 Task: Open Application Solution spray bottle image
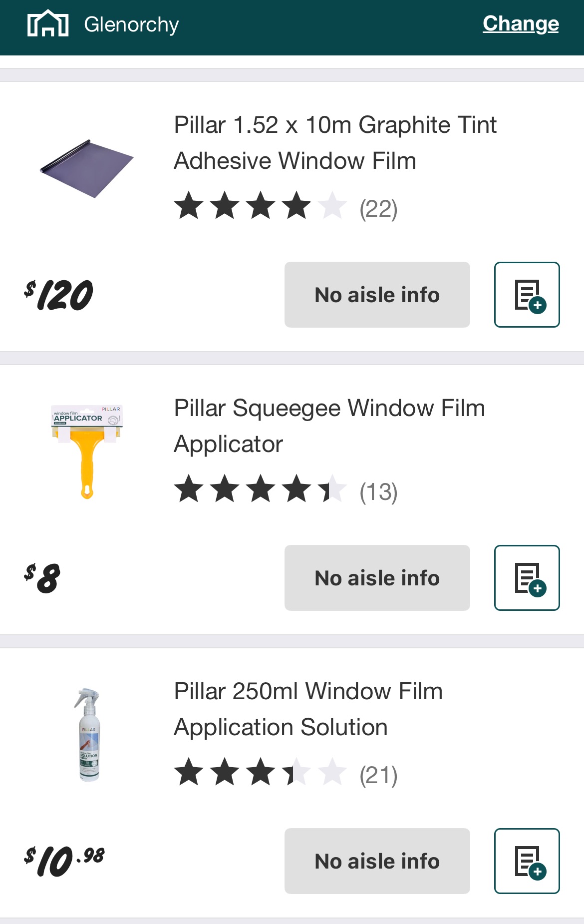[89, 734]
